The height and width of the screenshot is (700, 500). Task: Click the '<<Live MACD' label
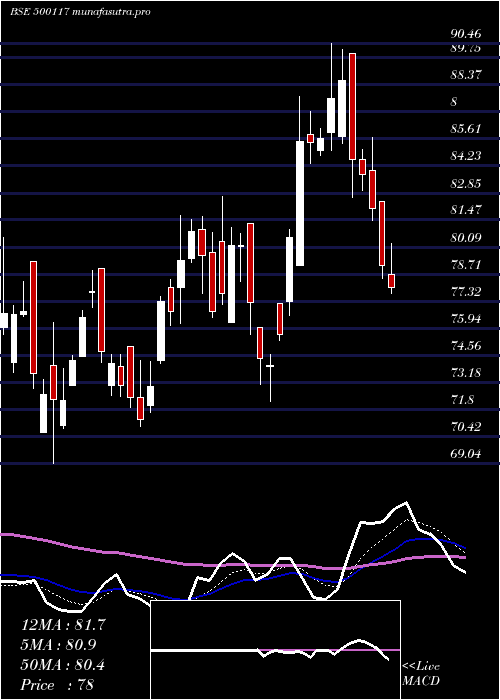[x=421, y=674]
